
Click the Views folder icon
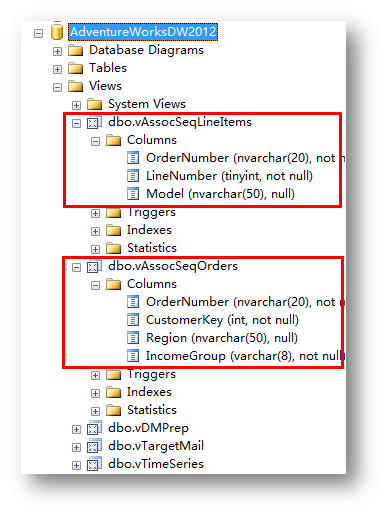point(75,86)
